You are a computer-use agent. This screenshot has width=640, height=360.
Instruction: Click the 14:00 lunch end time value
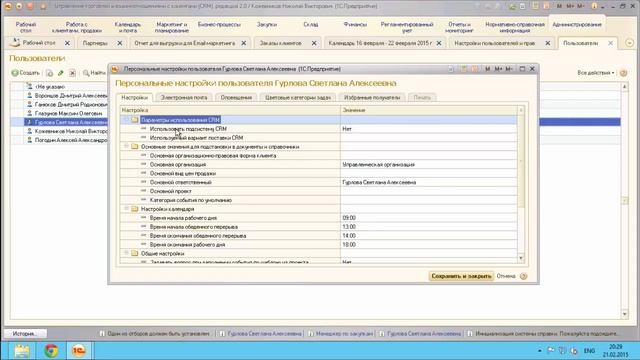coord(429,236)
